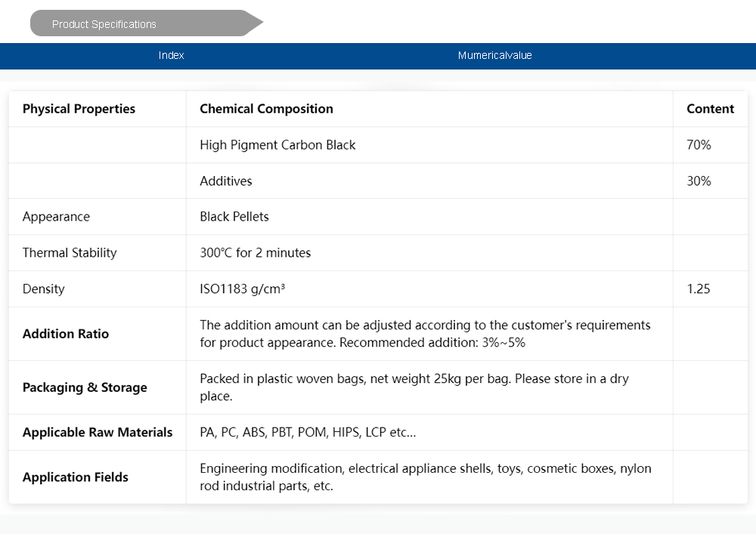Click the Chemical Composition header cell
756x534 pixels.
pyautogui.click(x=266, y=109)
